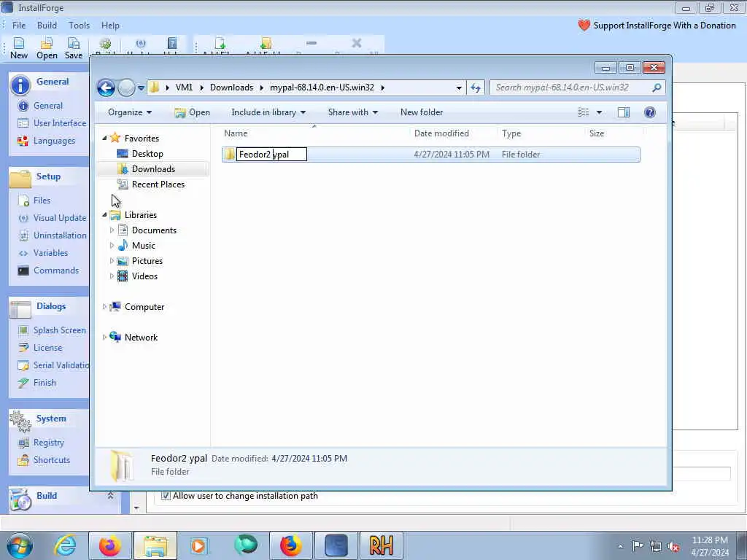This screenshot has width=747, height=560.
Task: Open the RH application from the taskbar
Action: 381,545
